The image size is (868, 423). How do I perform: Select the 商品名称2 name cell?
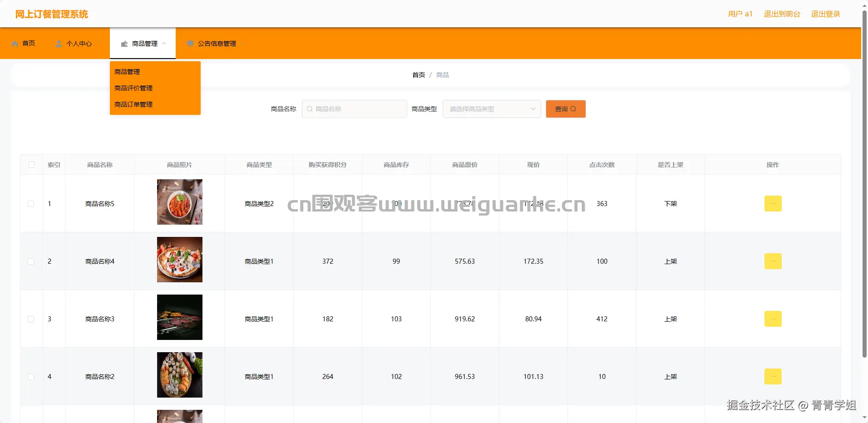[100, 377]
